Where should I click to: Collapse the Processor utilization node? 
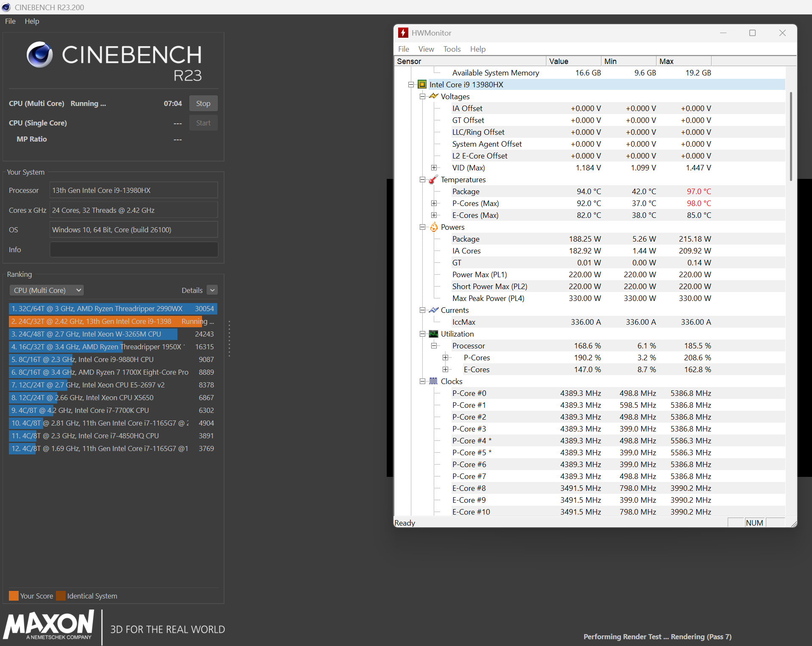pos(434,346)
